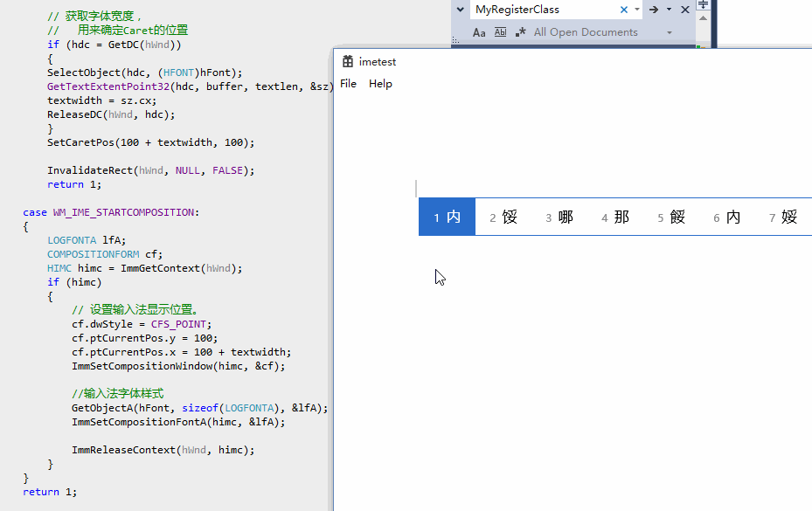Click ReleaseDC line in code
Screen dimensions: 812x511
click(x=111, y=114)
